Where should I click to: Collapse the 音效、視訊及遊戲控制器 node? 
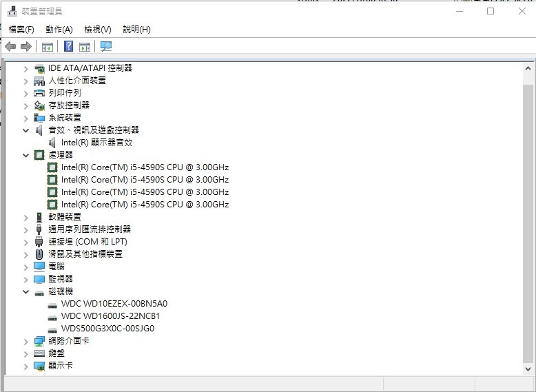tap(25, 130)
